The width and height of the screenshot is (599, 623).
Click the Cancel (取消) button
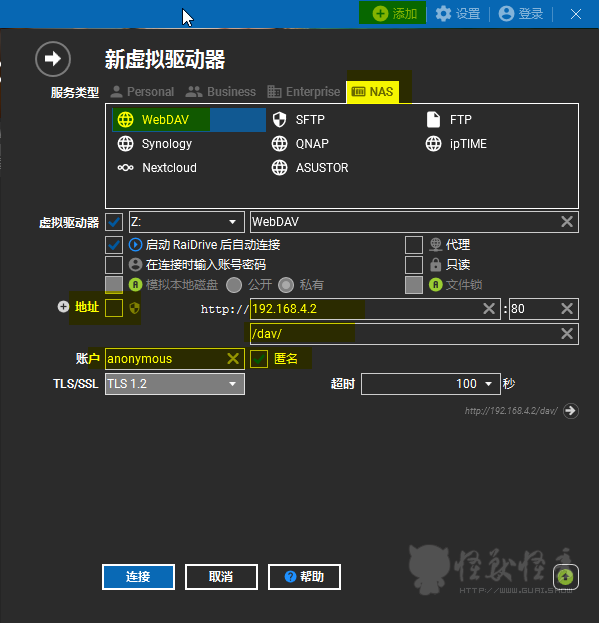coord(221,577)
